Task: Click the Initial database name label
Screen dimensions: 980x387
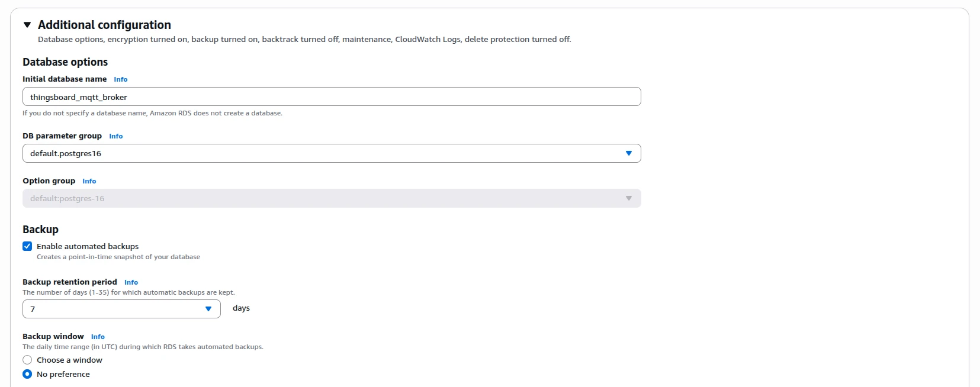Action: click(x=65, y=79)
